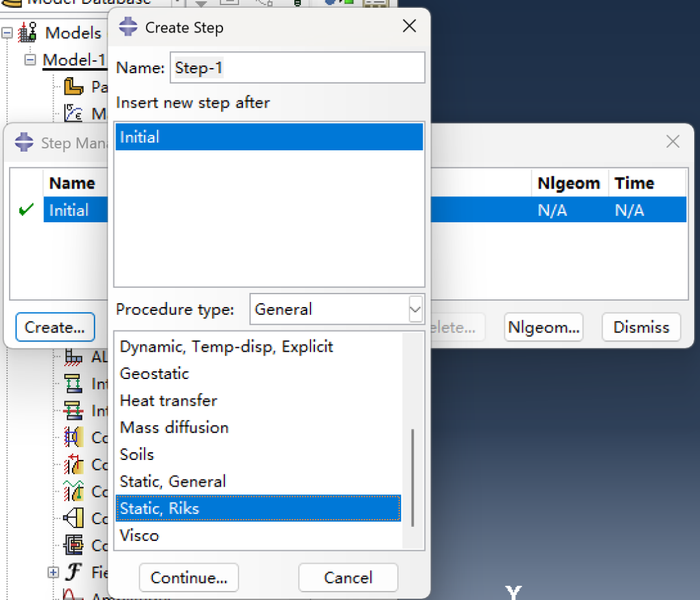Collapse the Model-1 tree node
The width and height of the screenshot is (700, 600).
pos(30,60)
